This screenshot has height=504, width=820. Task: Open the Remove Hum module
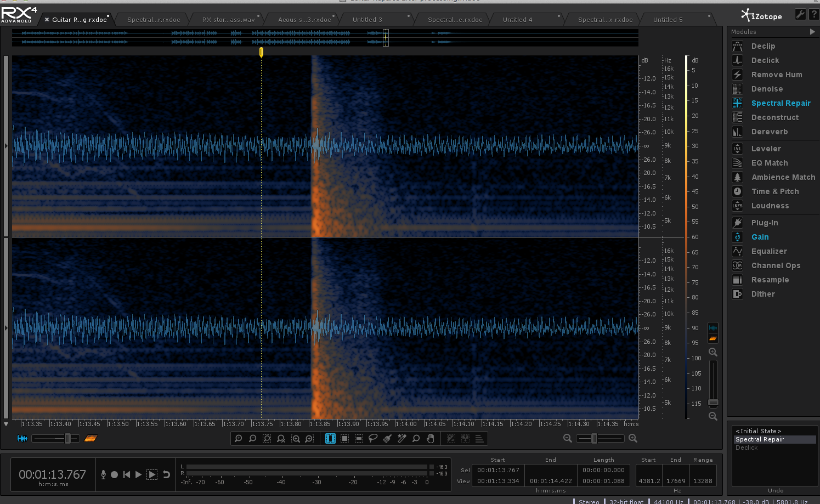[x=776, y=75]
